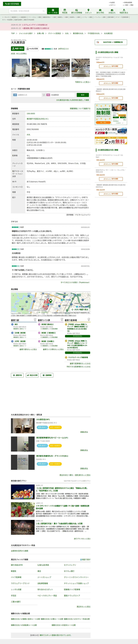Expand 最寄り駅をもっと見る

coord(28,349)
